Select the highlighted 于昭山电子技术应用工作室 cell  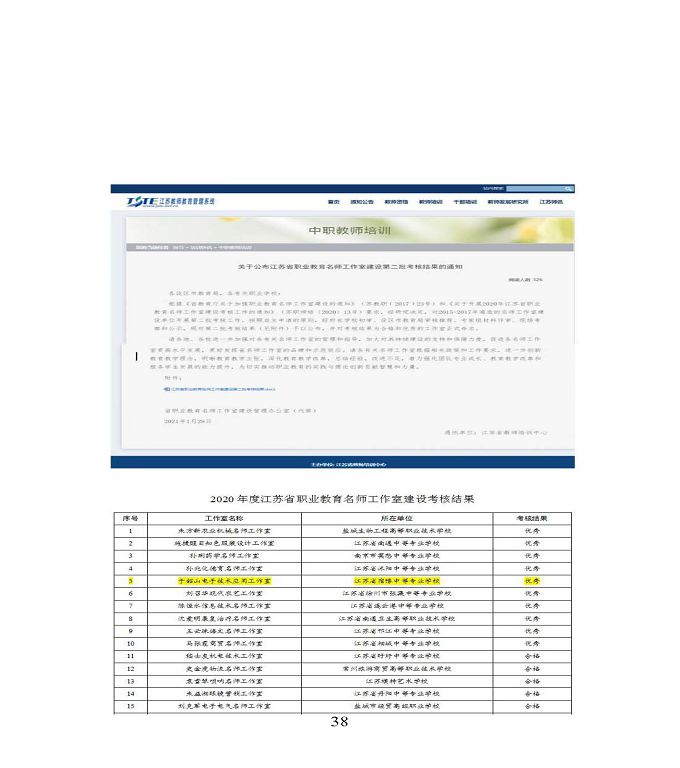click(224, 581)
